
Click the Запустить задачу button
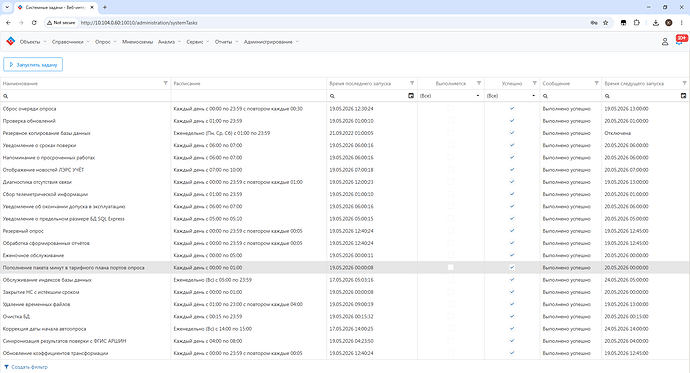tap(33, 65)
